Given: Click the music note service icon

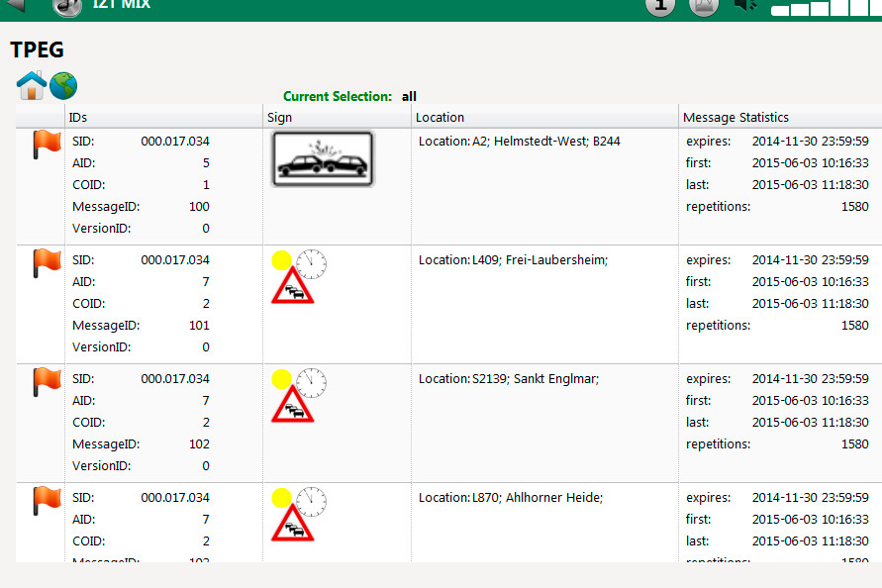Looking at the screenshot, I should (67, 7).
